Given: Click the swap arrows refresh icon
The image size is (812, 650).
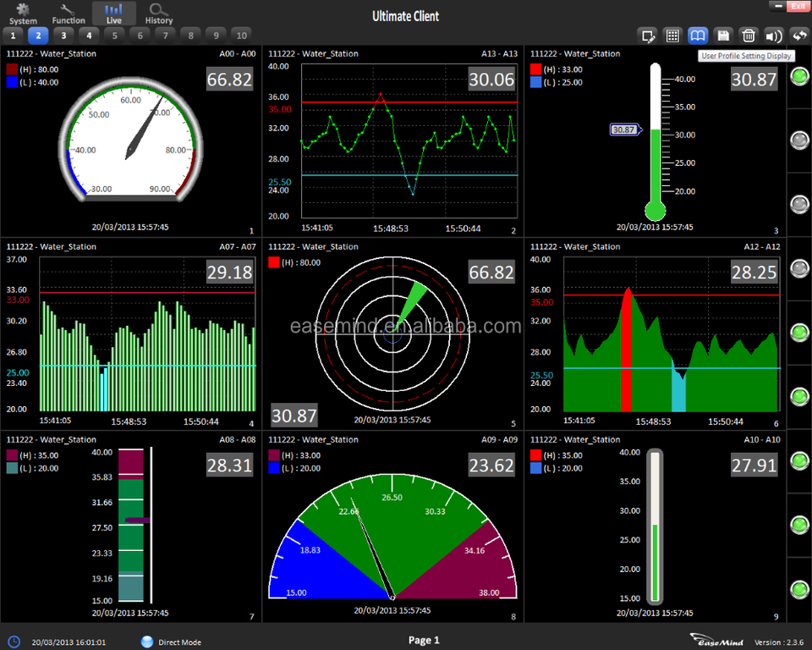Looking at the screenshot, I should point(799,36).
